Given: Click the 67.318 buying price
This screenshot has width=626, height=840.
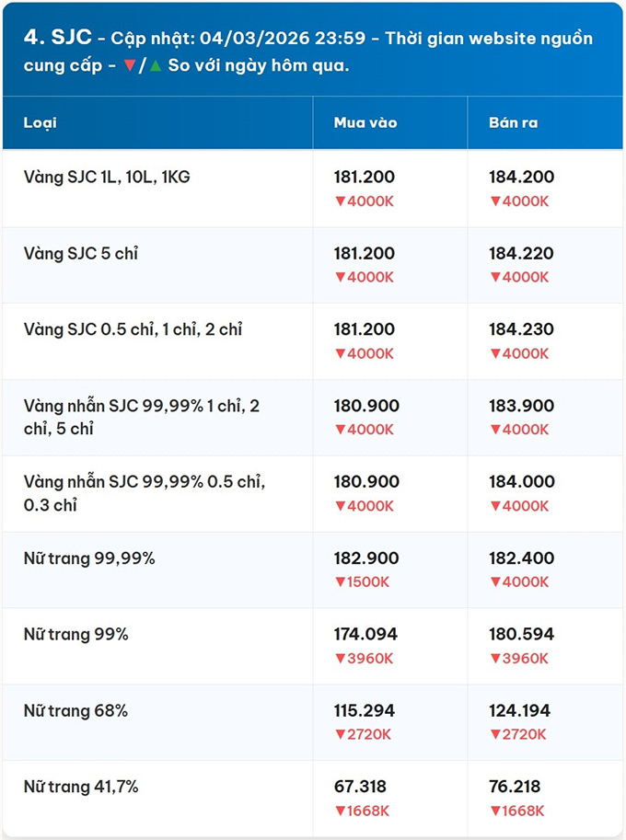Looking at the screenshot, I should coord(360,787).
